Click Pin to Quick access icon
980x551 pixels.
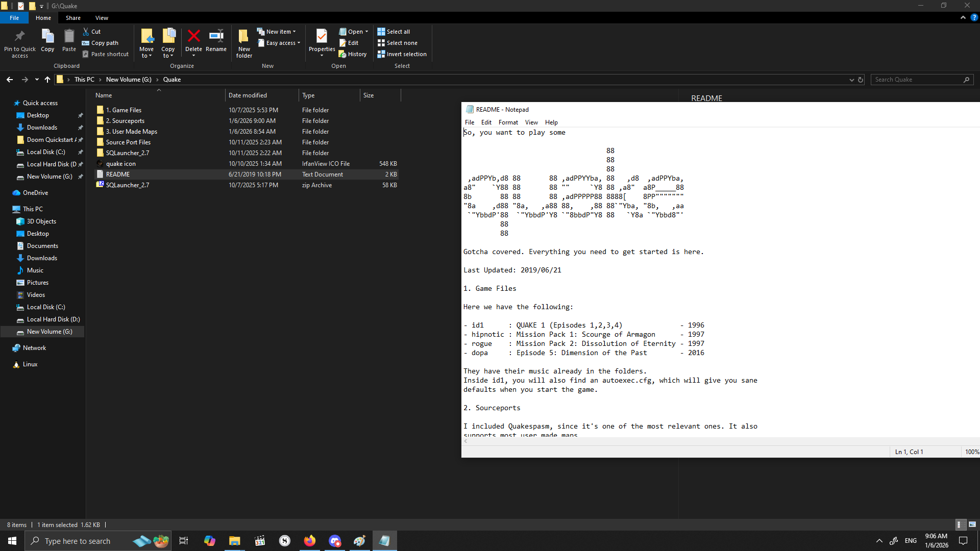point(20,37)
